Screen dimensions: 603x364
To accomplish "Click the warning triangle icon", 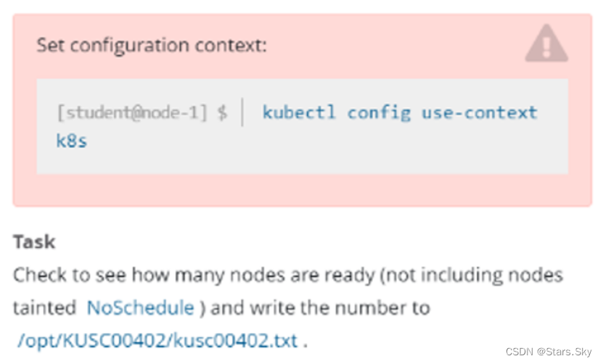I will click(x=546, y=46).
